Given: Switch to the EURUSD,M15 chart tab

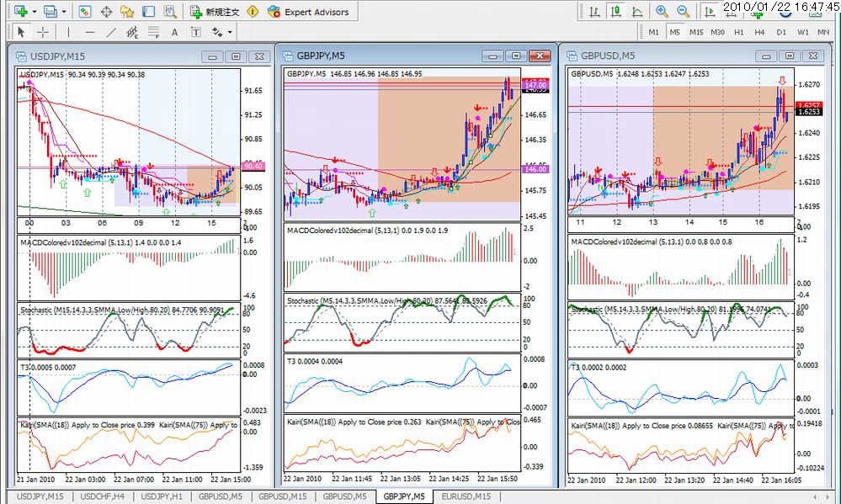Looking at the screenshot, I should [466, 496].
